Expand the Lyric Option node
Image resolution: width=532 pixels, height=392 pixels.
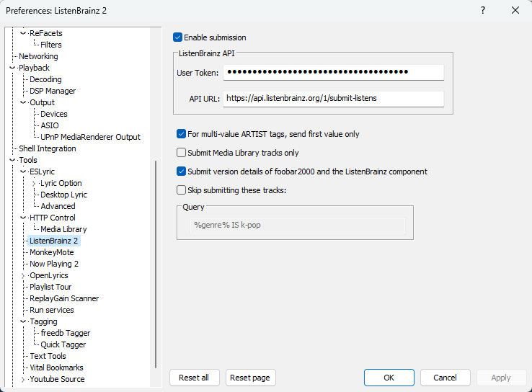coord(34,184)
